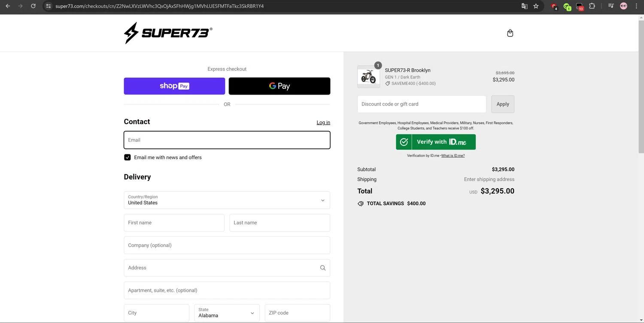Click the SAVEME400 discount tag icon
This screenshot has width=644, height=323.
pos(388,84)
